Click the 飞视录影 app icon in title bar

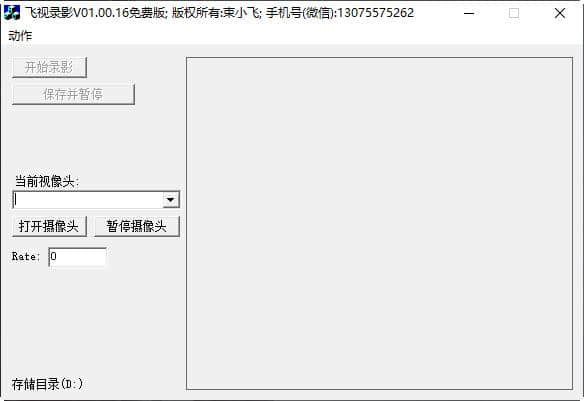click(x=11, y=13)
